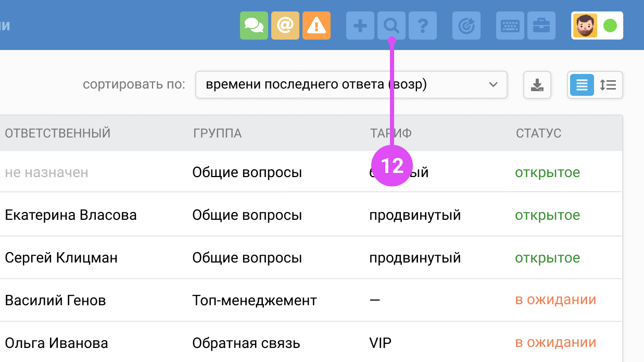Open the target goals icon
The image size is (644, 362).
tap(466, 26)
